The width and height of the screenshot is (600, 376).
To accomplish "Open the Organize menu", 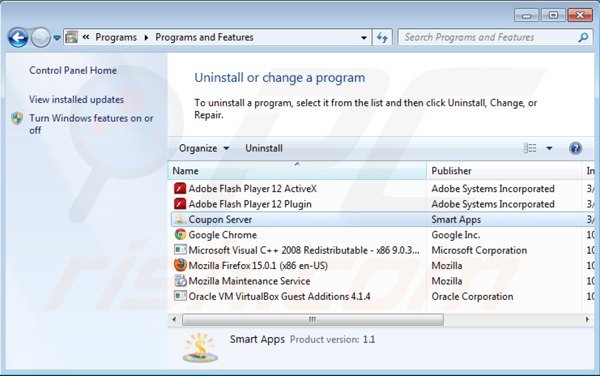I will click(204, 148).
